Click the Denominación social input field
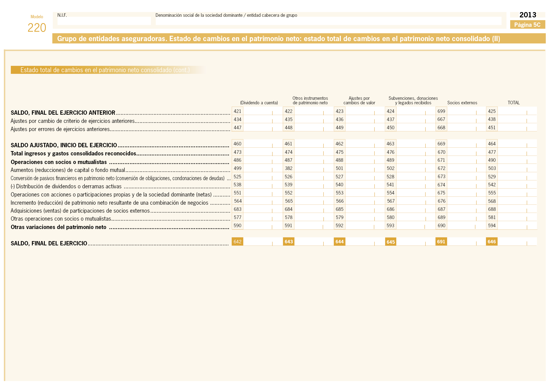The image size is (553, 392). 328,21
